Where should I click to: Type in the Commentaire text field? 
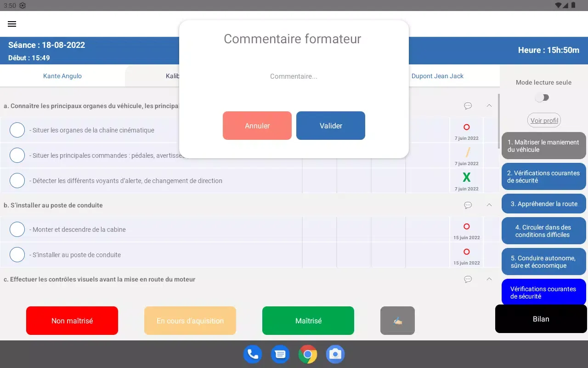[294, 76]
